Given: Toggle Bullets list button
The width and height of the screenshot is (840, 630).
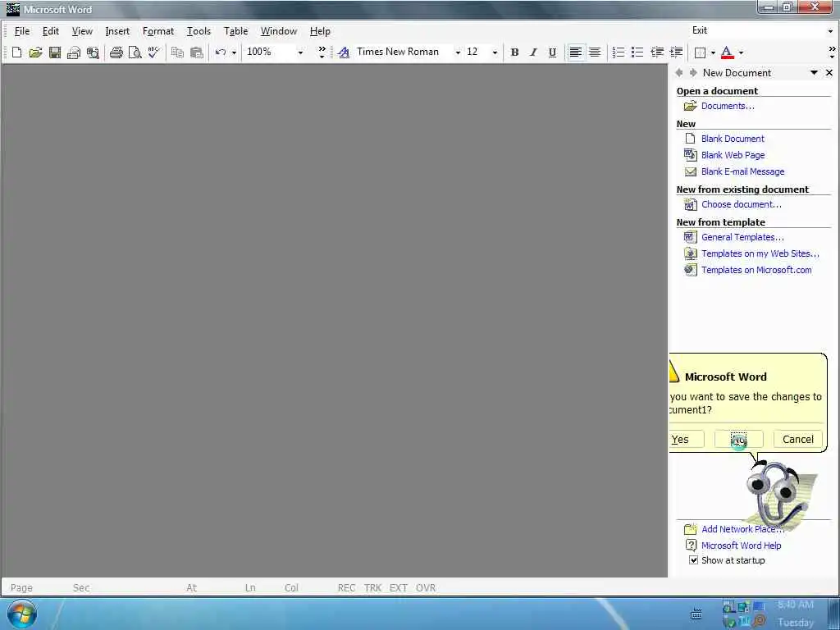Looking at the screenshot, I should pyautogui.click(x=637, y=52).
